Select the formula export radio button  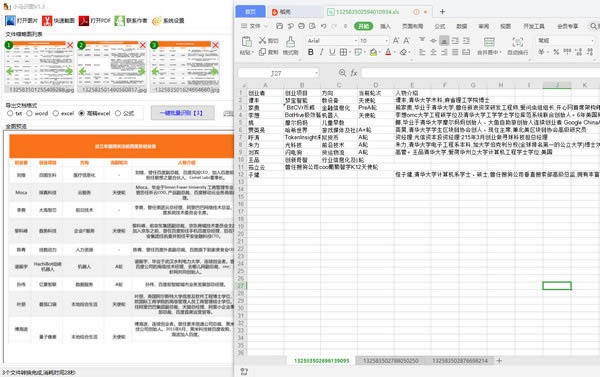pyautogui.click(x=118, y=113)
